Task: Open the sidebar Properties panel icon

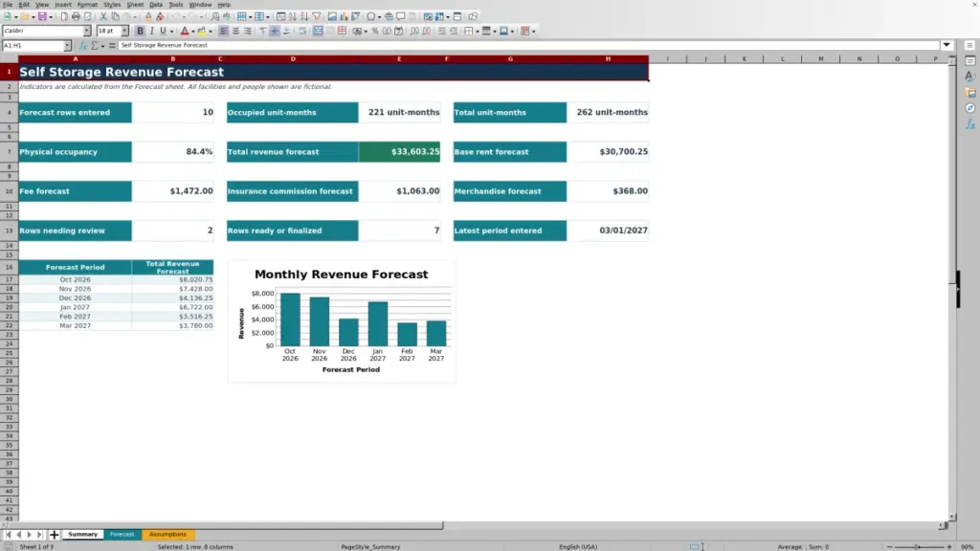Action: (x=970, y=61)
